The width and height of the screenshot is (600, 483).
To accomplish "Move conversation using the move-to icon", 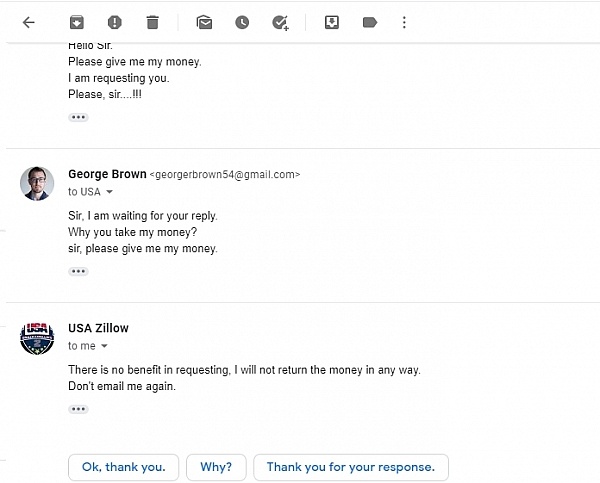I will pyautogui.click(x=331, y=23).
